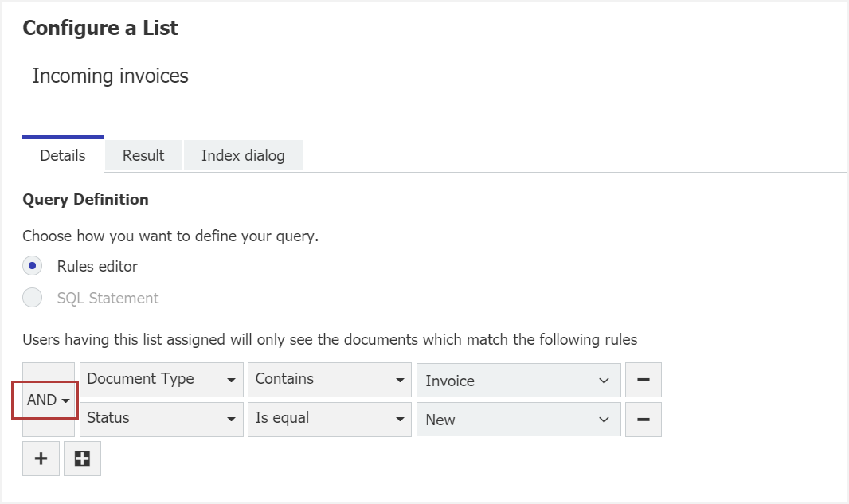849x504 pixels.
Task: Open the New value dropdown
Action: point(518,420)
